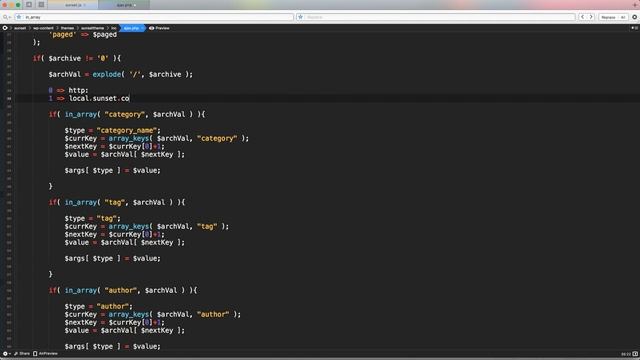Open the find options magnifier dropdown
The width and height of the screenshot is (640, 360).
coord(6,17)
